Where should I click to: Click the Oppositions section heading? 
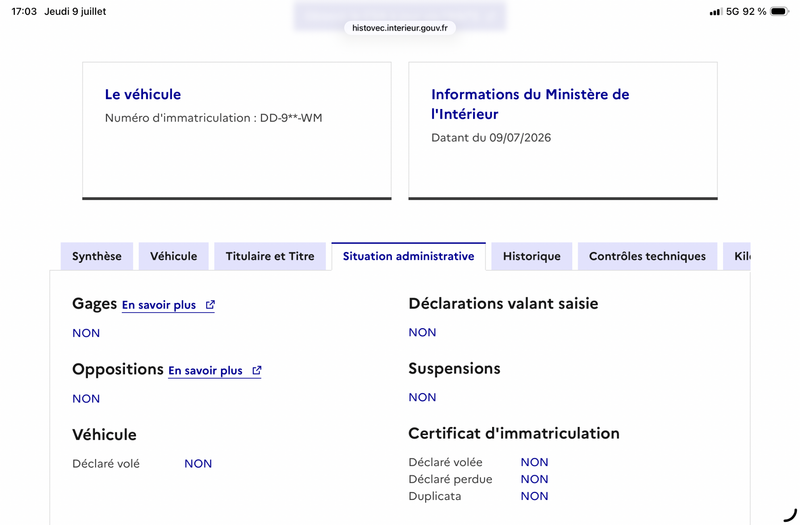pyautogui.click(x=118, y=369)
